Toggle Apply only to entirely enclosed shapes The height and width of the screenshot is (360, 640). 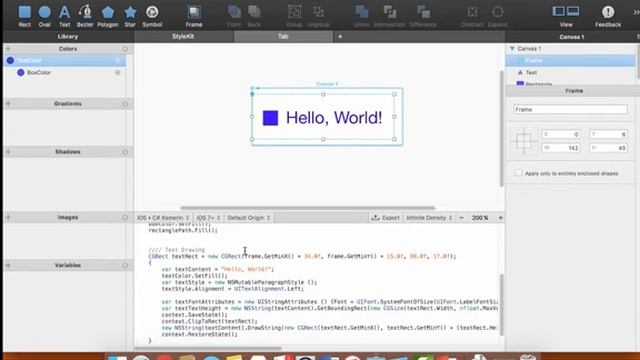pos(518,173)
